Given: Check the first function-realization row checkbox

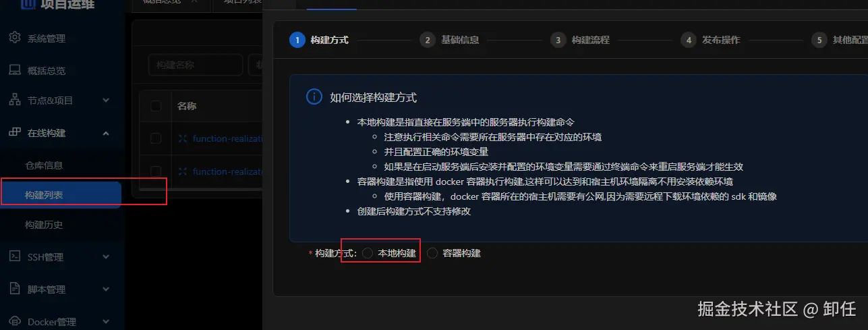Looking at the screenshot, I should coord(156,138).
